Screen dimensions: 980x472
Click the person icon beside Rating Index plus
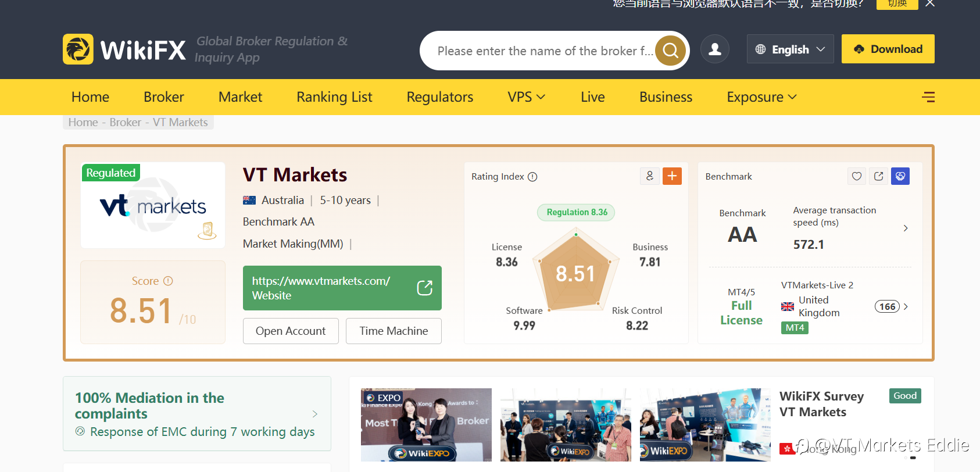tap(650, 176)
